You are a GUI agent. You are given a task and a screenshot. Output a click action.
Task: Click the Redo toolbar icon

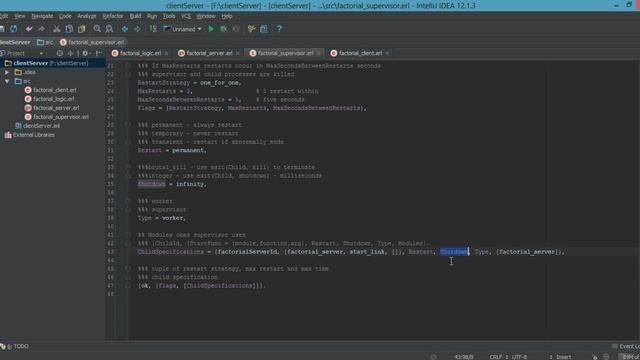pos(42,29)
